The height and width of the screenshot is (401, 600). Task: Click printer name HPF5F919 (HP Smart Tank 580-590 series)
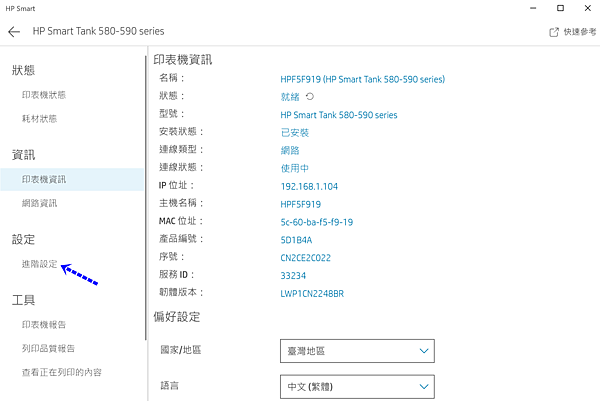(362, 79)
